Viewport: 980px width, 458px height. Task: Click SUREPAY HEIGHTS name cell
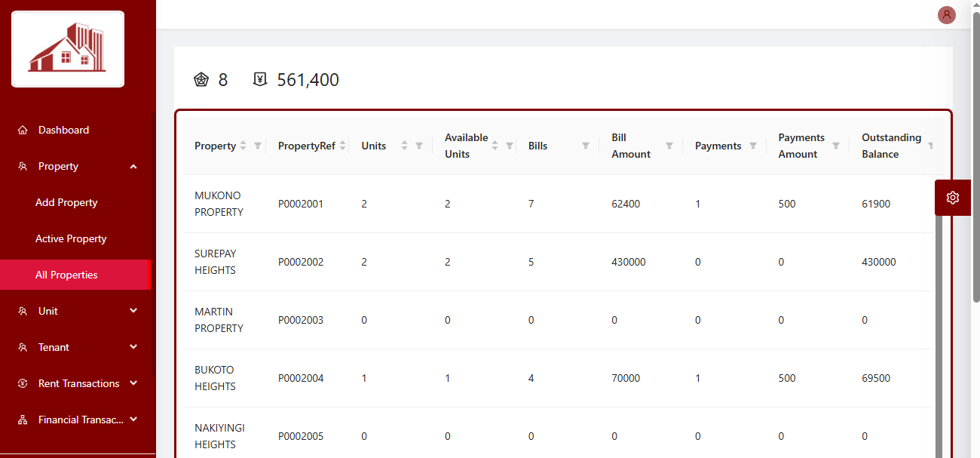point(216,262)
